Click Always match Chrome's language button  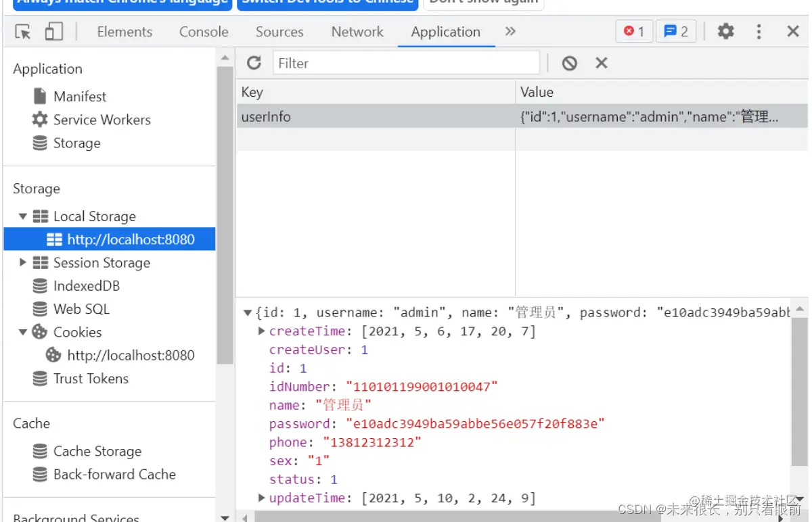(122, 5)
